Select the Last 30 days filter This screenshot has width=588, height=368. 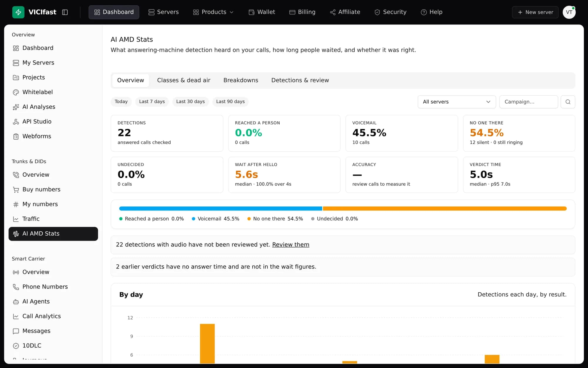pyautogui.click(x=191, y=102)
